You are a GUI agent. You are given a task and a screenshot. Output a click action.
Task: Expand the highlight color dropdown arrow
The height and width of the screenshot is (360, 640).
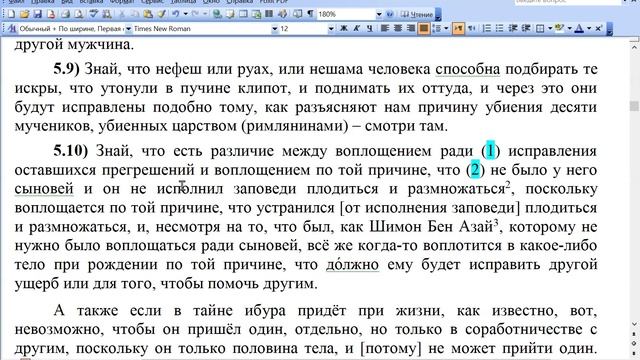[569, 28]
